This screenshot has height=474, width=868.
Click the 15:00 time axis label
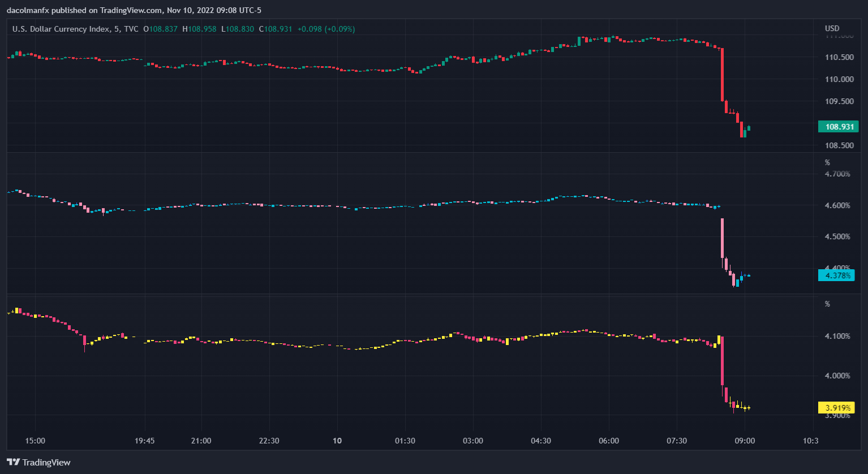tap(35, 441)
